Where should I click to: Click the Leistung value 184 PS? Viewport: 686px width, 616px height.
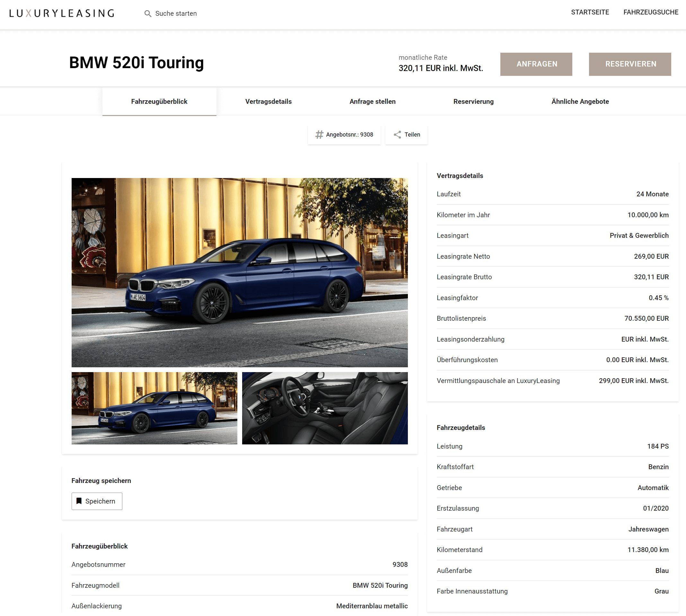[x=658, y=446]
